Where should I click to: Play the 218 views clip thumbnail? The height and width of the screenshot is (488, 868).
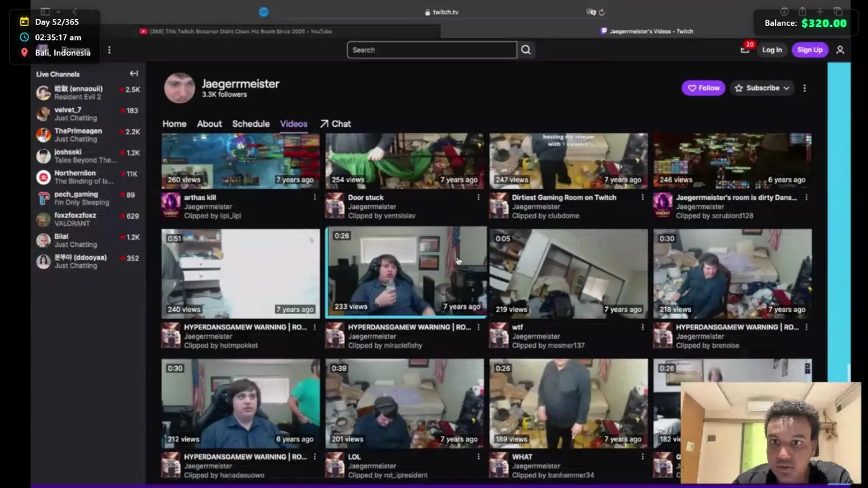[x=733, y=273]
